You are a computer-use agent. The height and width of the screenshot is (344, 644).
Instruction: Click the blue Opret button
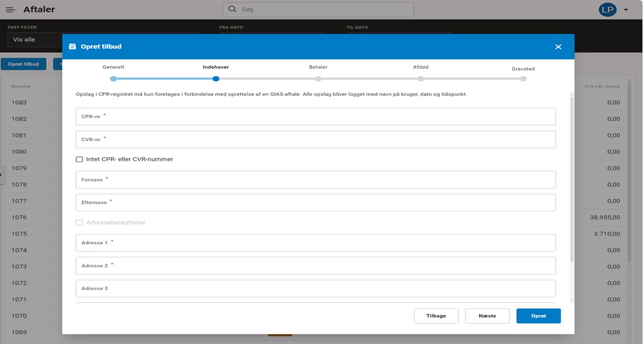[x=539, y=316]
